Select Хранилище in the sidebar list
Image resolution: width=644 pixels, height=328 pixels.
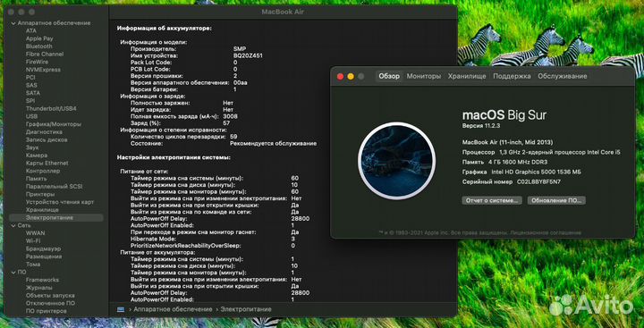(x=42, y=210)
